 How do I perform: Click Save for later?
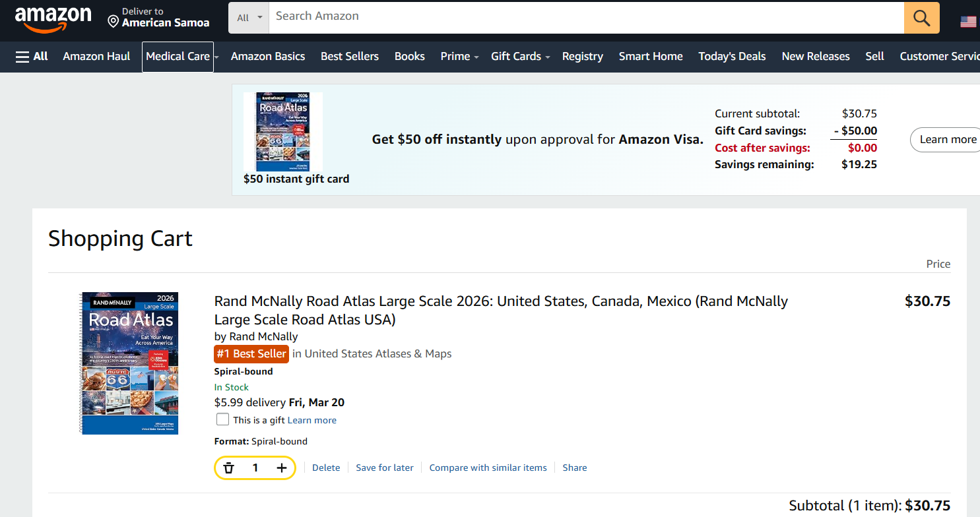coord(384,468)
